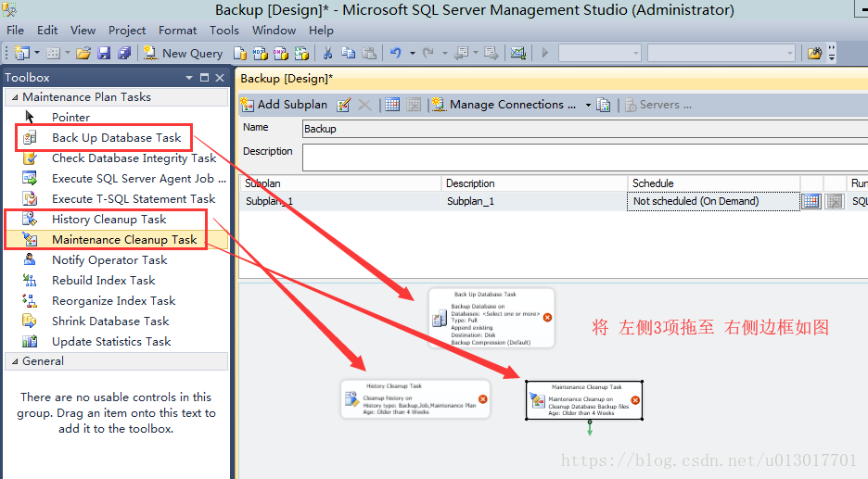Click the Cut scissors icon
This screenshot has height=479, width=868.
[x=327, y=53]
